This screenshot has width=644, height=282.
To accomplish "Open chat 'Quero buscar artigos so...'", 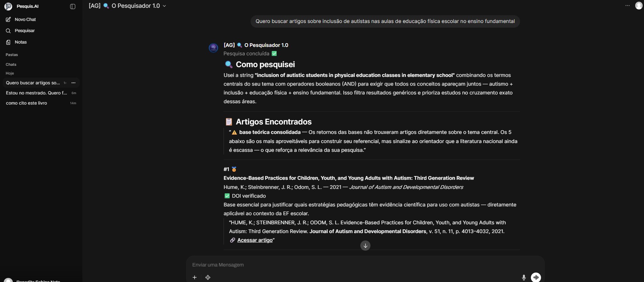I will tap(33, 83).
